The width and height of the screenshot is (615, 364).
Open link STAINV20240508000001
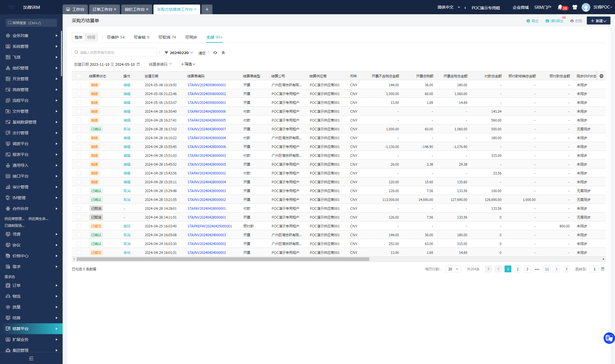[x=207, y=85]
